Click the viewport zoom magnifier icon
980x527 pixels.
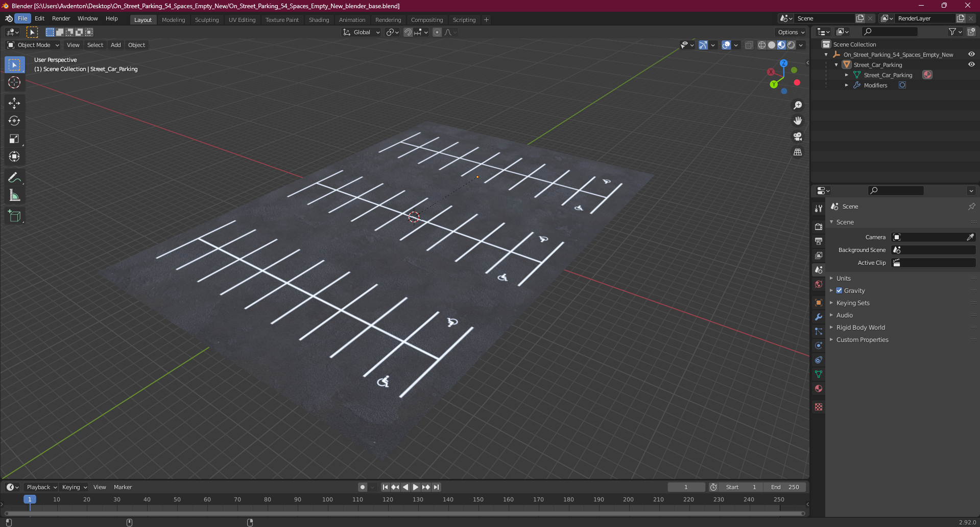tap(797, 105)
